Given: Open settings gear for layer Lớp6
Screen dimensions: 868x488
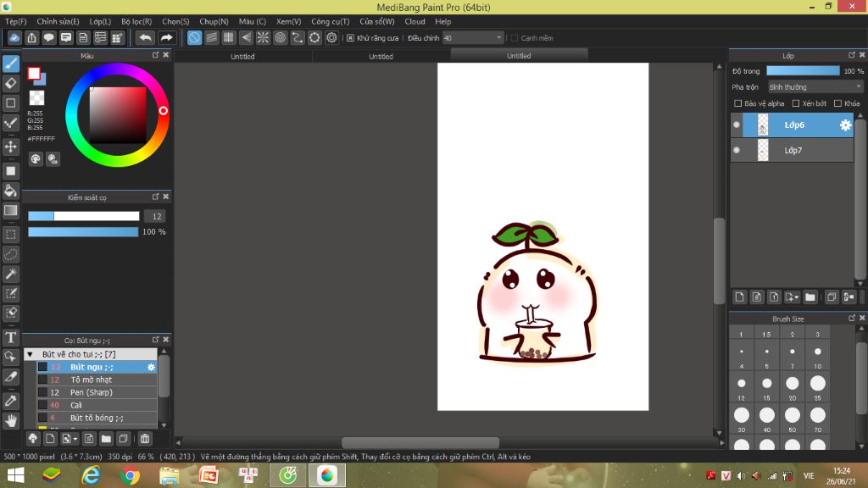Looking at the screenshot, I should pos(845,125).
